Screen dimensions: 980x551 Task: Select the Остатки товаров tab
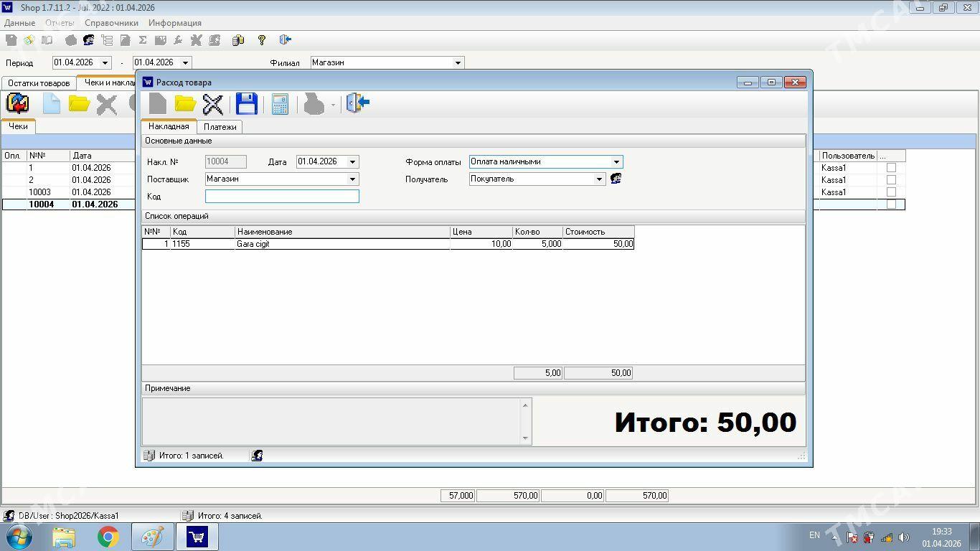[39, 83]
